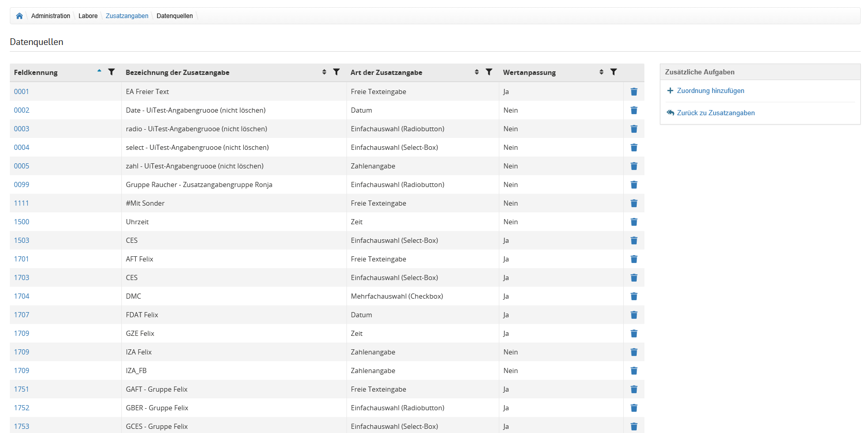
Task: Remove the DMC entry via trash icon
Action: coord(634,297)
